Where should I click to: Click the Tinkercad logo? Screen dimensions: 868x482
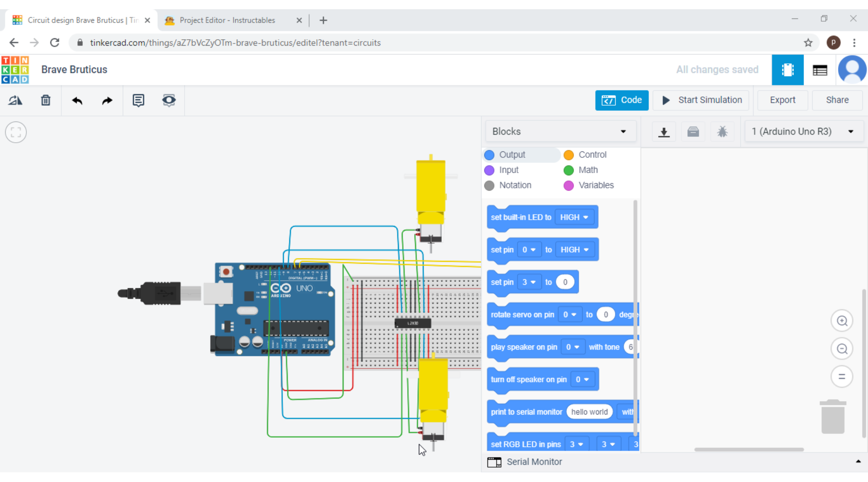pyautogui.click(x=15, y=70)
